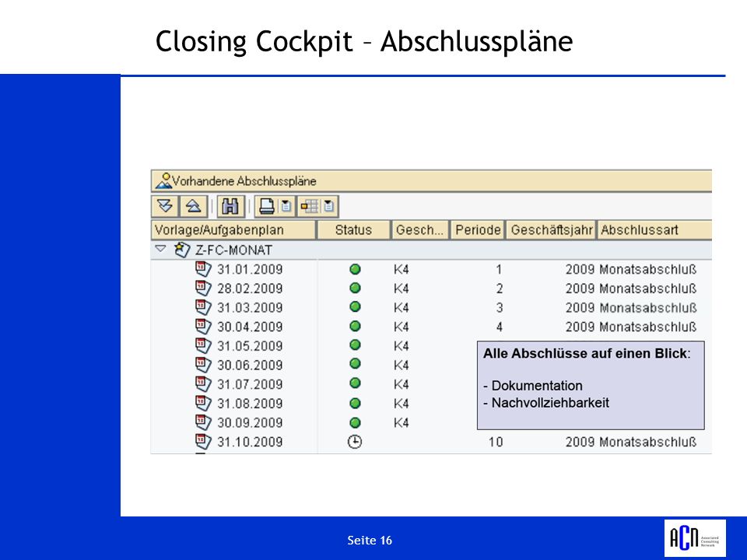Click calendar icon for 28.02.2009
The image size is (747, 560).
pos(203,288)
